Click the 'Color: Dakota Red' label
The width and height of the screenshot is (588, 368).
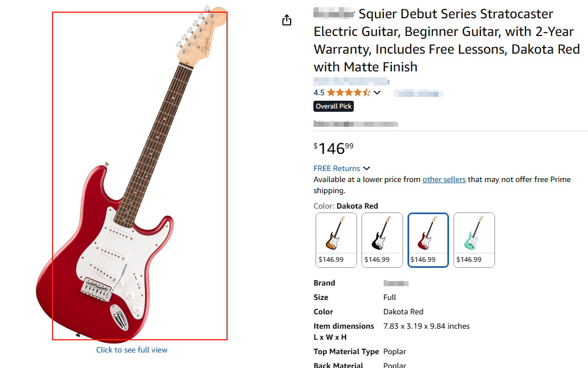(x=345, y=206)
